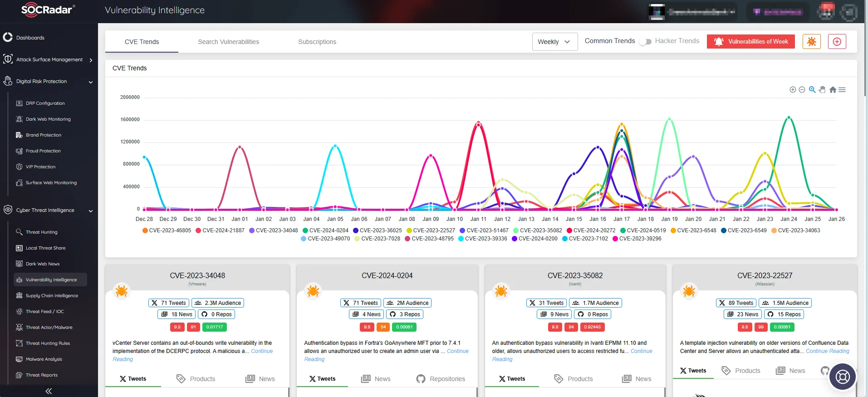Open the chart hamburger export menu

click(x=842, y=90)
